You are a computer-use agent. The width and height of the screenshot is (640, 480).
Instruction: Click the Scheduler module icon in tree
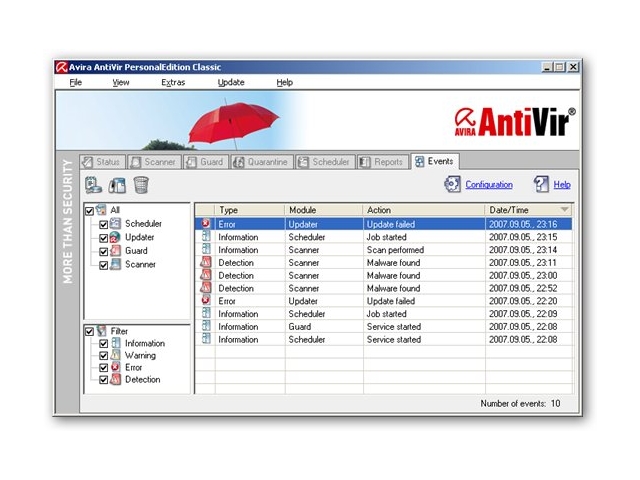116,223
